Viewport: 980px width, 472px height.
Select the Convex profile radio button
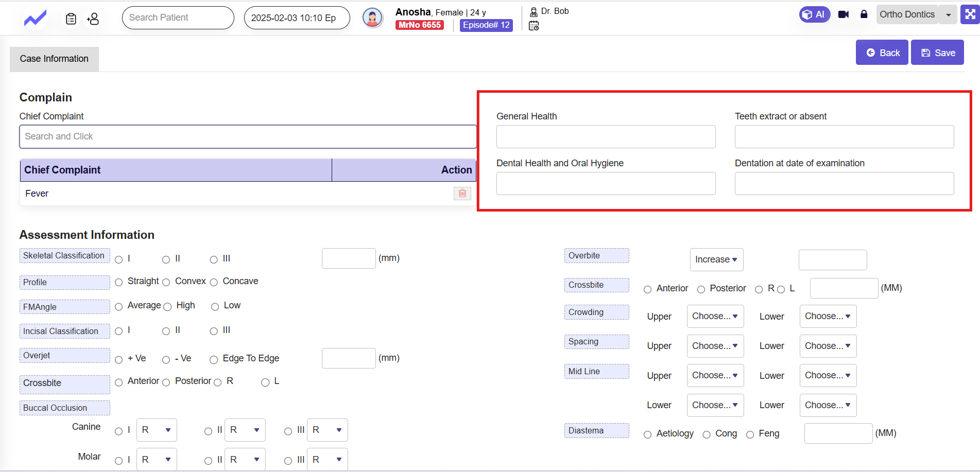(x=166, y=282)
